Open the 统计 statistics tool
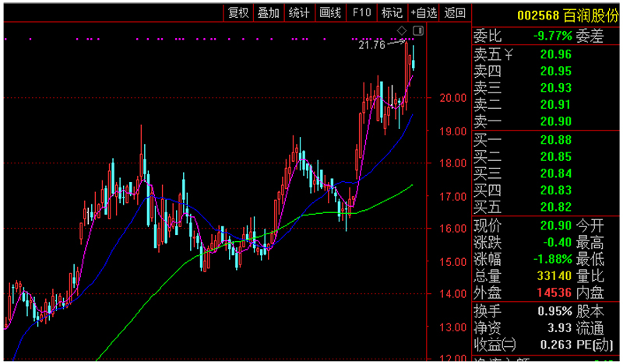Image resolution: width=623 pixels, height=364 pixels. 299,12
